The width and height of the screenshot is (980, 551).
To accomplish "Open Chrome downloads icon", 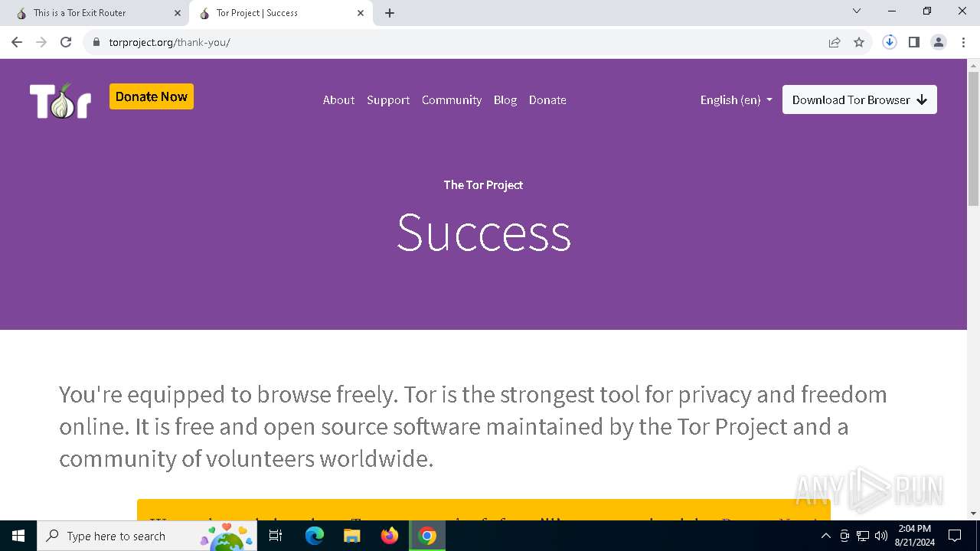I will click(890, 42).
